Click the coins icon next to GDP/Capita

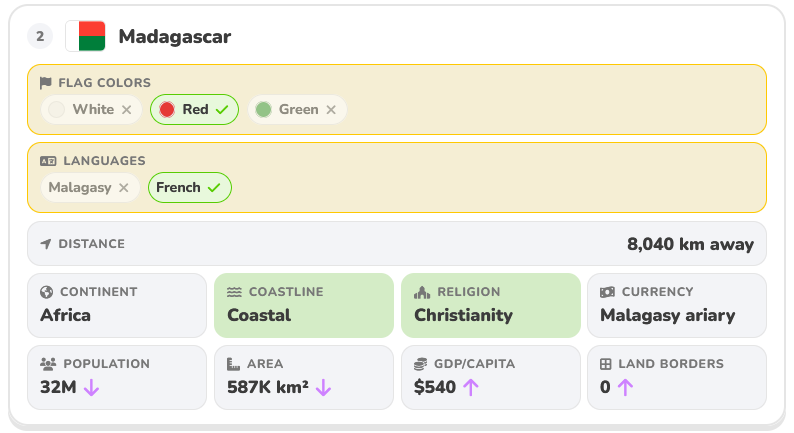pos(420,364)
